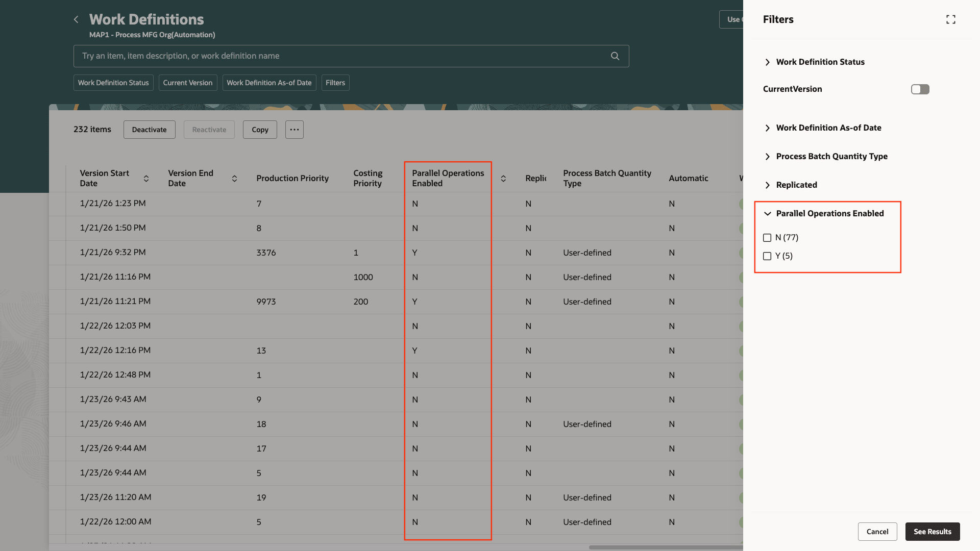Sort by Parallel Operations Enabled column
This screenshot has height=551, width=980.
click(503, 178)
